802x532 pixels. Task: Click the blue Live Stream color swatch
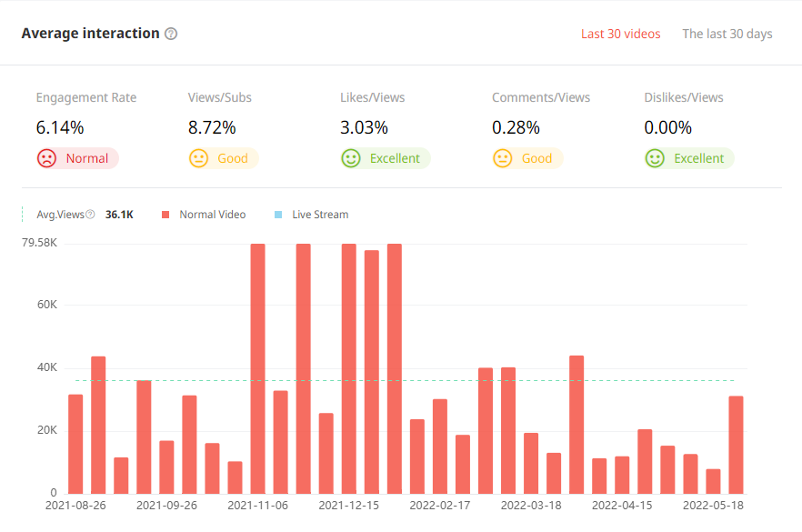pos(278,215)
